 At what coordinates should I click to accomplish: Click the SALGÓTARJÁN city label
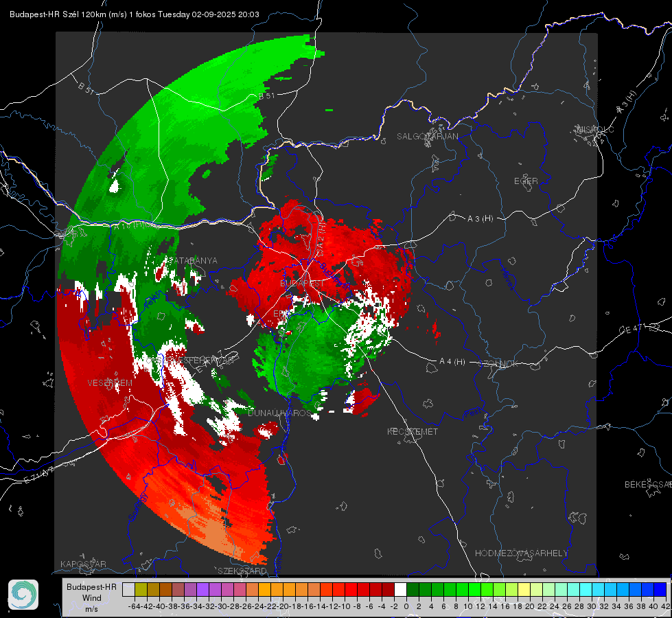tap(427, 137)
